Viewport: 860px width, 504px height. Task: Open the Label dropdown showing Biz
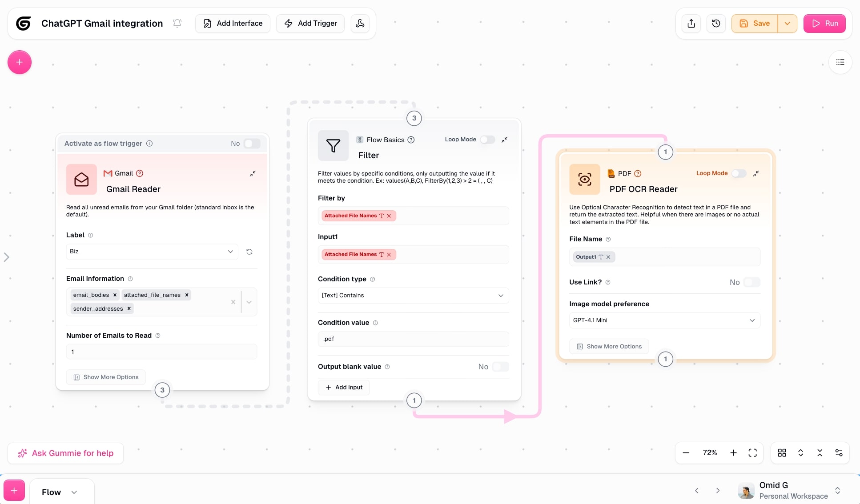click(152, 252)
